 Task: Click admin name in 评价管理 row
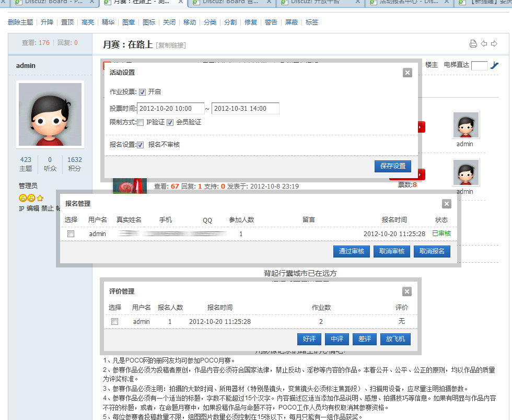(x=142, y=322)
